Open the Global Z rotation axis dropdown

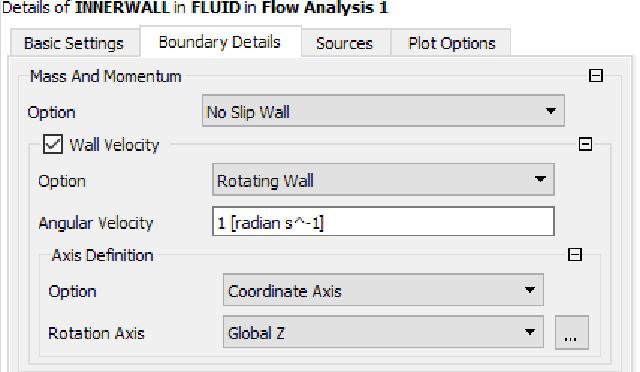383,332
